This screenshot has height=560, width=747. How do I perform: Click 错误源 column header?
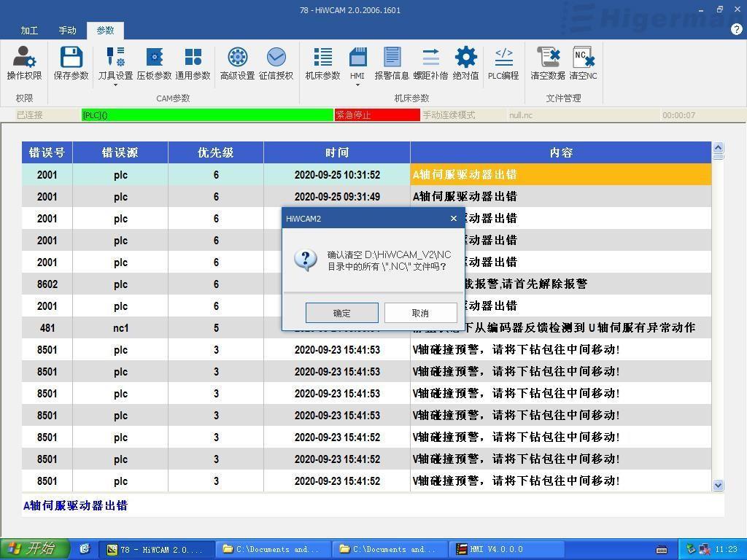coord(120,152)
